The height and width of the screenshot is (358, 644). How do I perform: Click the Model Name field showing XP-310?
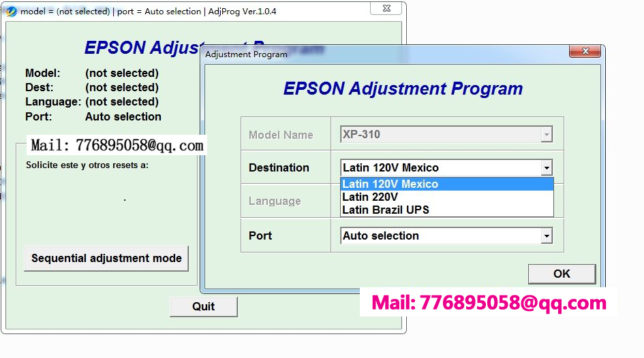point(446,134)
